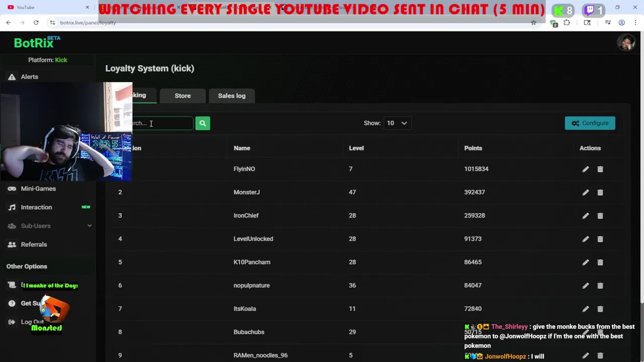This screenshot has height=362, width=644.
Task: Switch to the Sales log tab
Action: pos(232,96)
